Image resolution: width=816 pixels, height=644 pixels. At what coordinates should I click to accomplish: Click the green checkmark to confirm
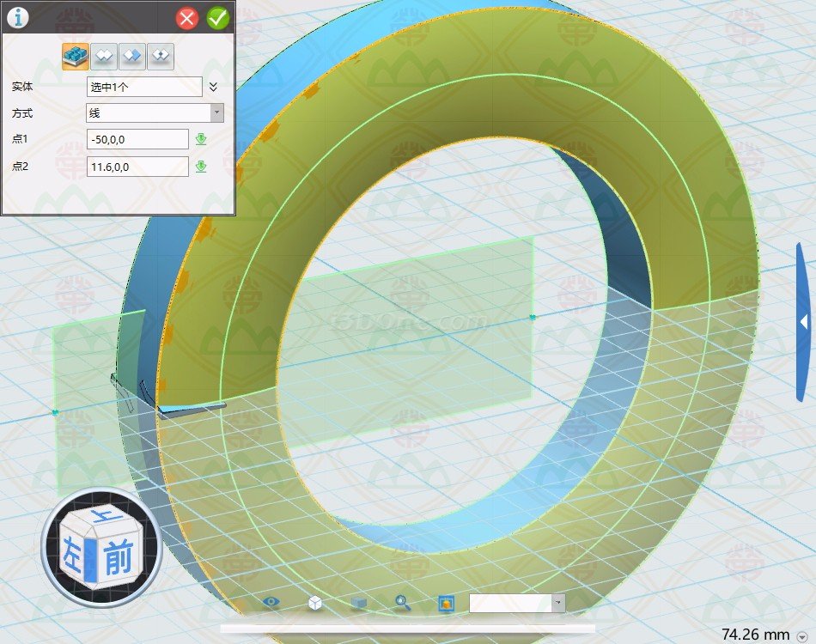click(x=218, y=18)
